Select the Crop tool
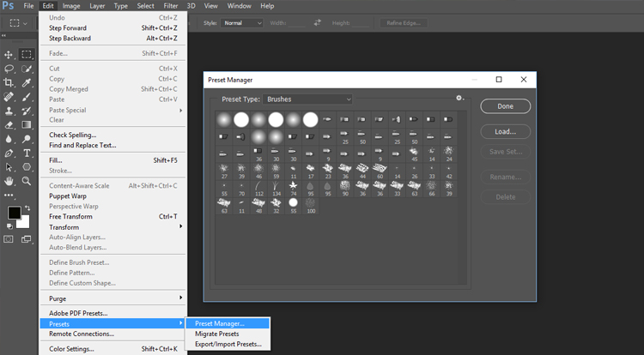 click(x=9, y=82)
